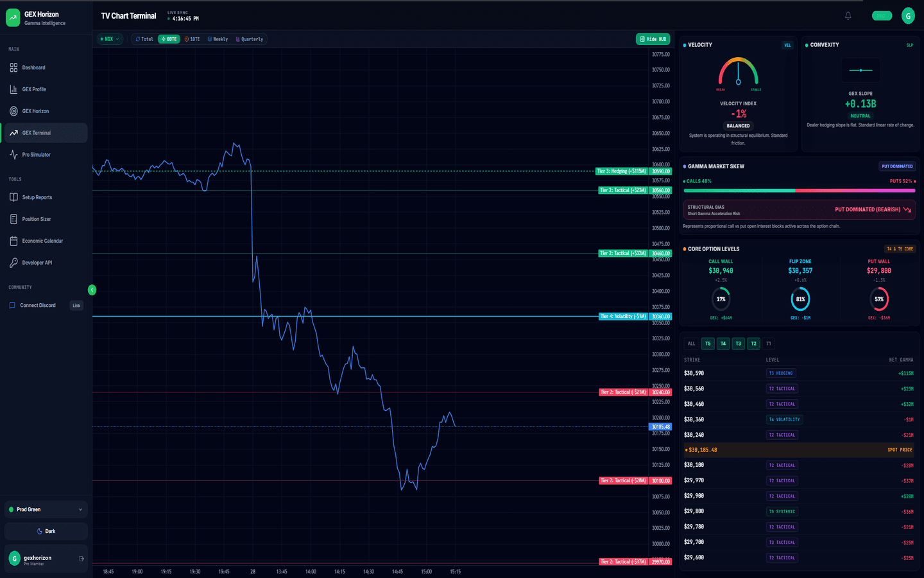Select the Total expiry tab
Viewport: 924px width, 578px height.
point(144,39)
